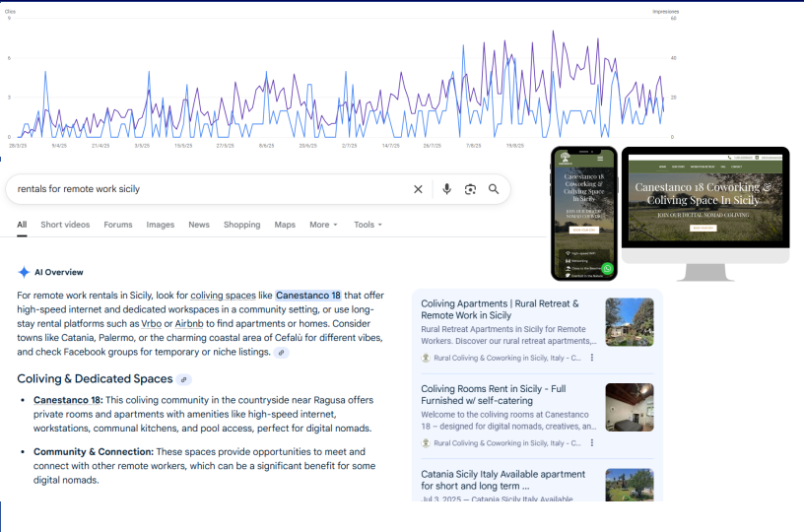Click the 19/8/25 date label on chart
The height and width of the screenshot is (532, 804).
514,146
